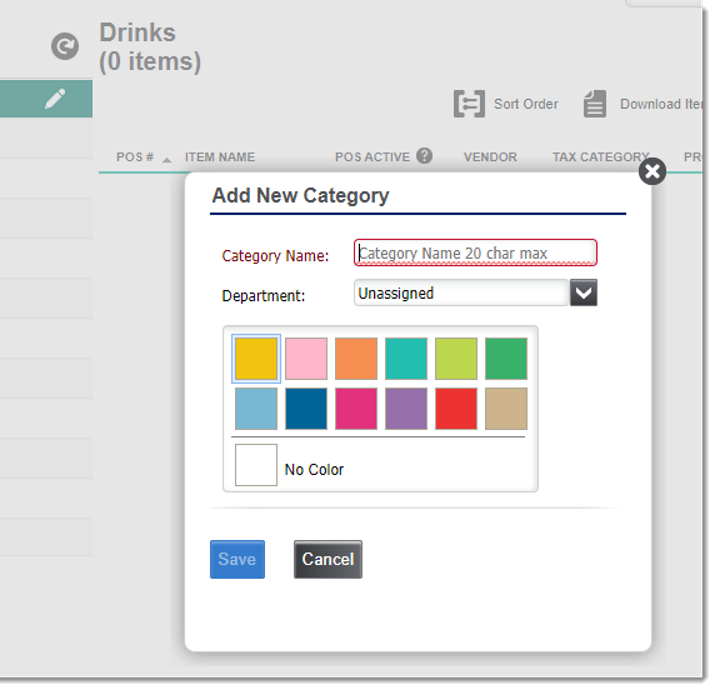
Task: Select the red color swatch
Action: 456,409
